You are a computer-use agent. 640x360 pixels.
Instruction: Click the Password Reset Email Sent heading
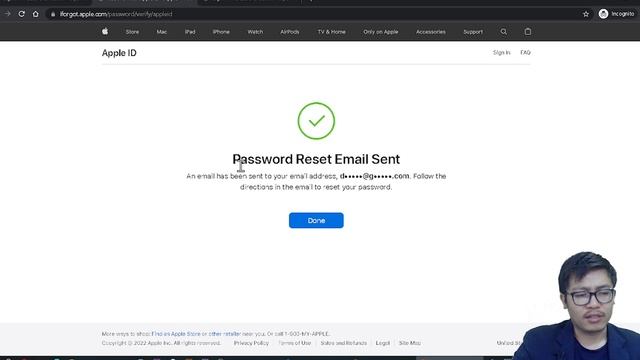[x=316, y=159]
